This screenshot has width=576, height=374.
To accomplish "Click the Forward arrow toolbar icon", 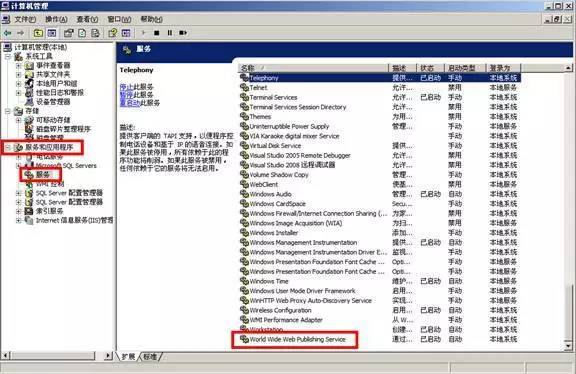I will click(x=21, y=33).
